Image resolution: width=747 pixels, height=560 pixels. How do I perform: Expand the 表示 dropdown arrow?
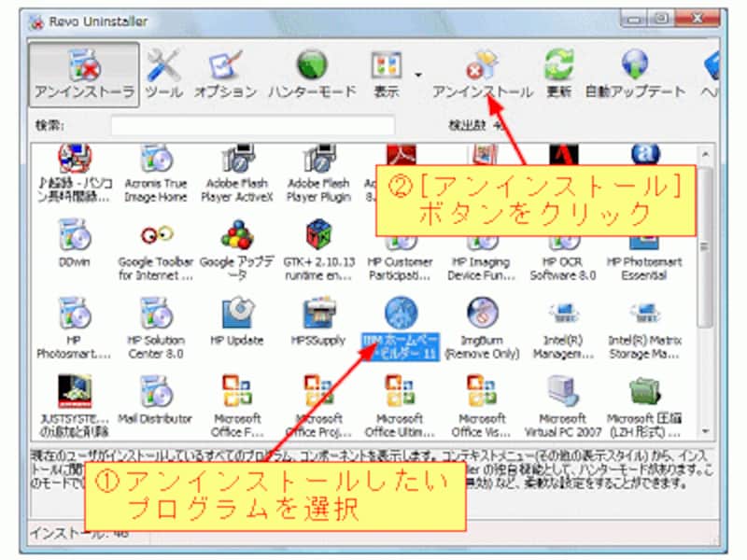[418, 75]
